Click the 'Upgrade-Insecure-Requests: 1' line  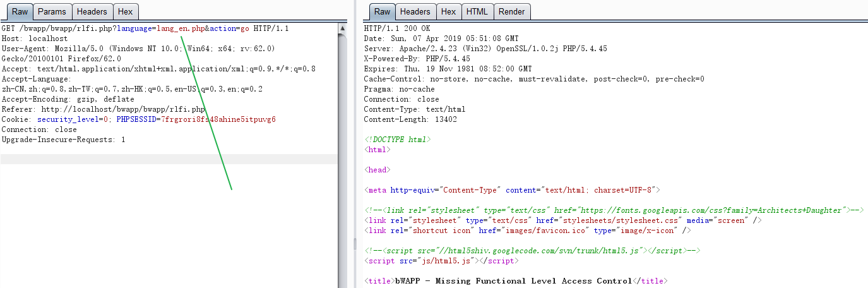pyautogui.click(x=63, y=140)
